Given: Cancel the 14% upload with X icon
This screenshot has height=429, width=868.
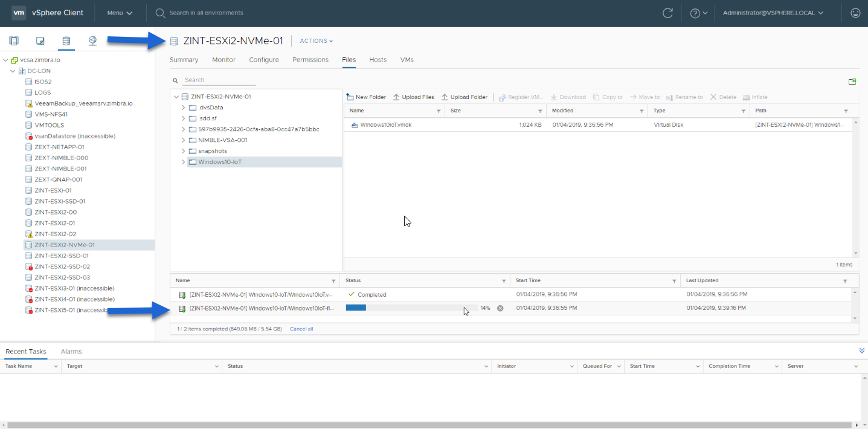Looking at the screenshot, I should (500, 308).
